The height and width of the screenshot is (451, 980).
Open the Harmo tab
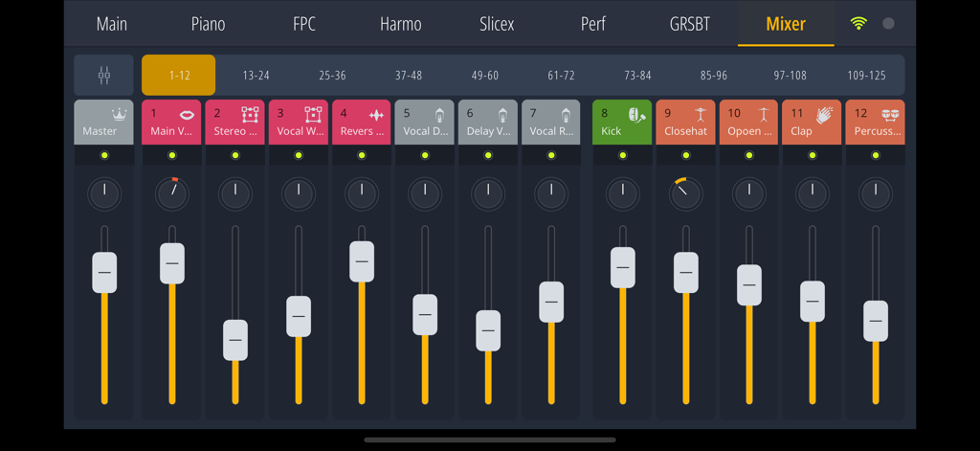pos(401,24)
